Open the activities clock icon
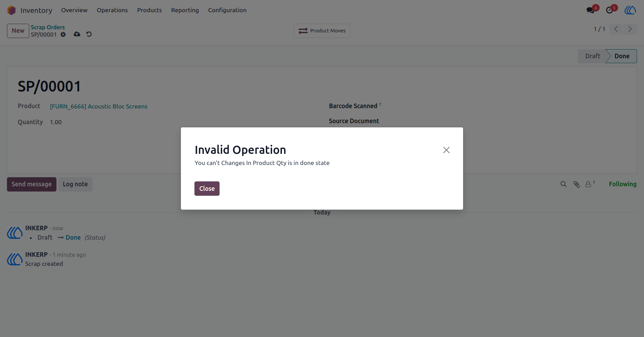The image size is (644, 337). 609,10
